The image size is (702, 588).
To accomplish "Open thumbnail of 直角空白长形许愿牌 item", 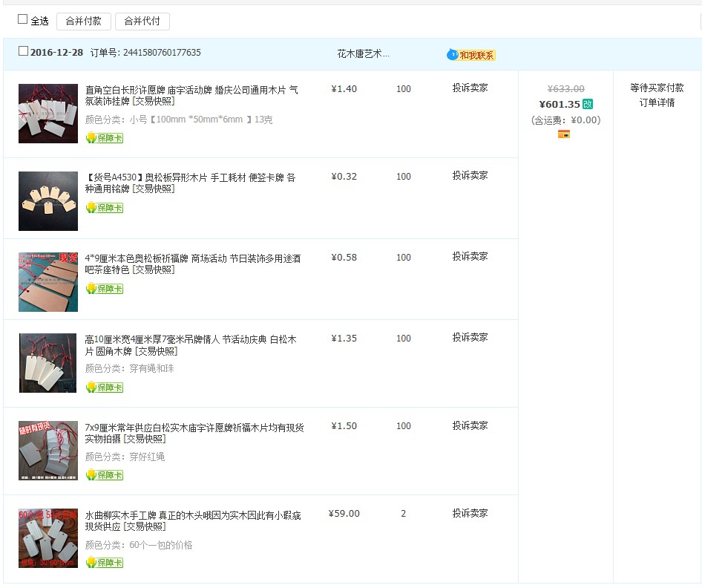I will tap(48, 114).
